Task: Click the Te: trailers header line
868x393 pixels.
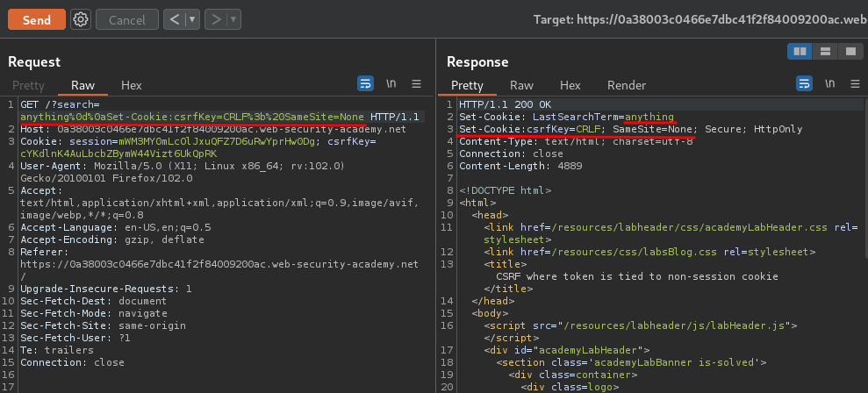Action: point(57,350)
